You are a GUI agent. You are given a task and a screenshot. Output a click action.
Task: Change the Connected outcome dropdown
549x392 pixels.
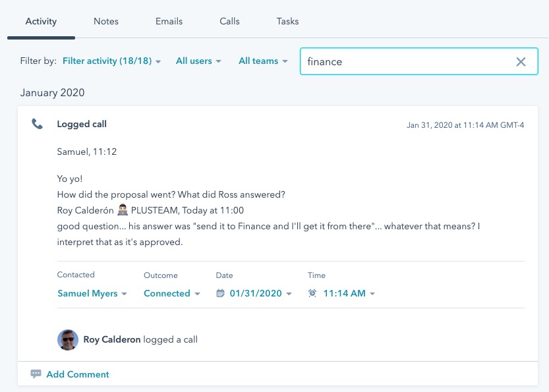[171, 293]
